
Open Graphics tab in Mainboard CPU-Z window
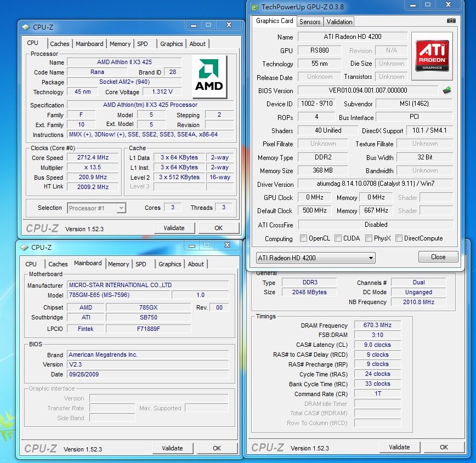pos(169,264)
